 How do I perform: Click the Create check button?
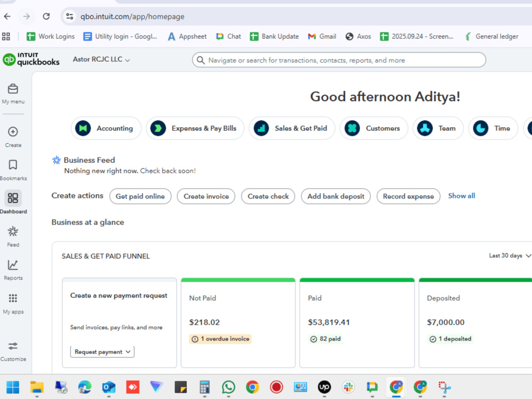pyautogui.click(x=268, y=196)
